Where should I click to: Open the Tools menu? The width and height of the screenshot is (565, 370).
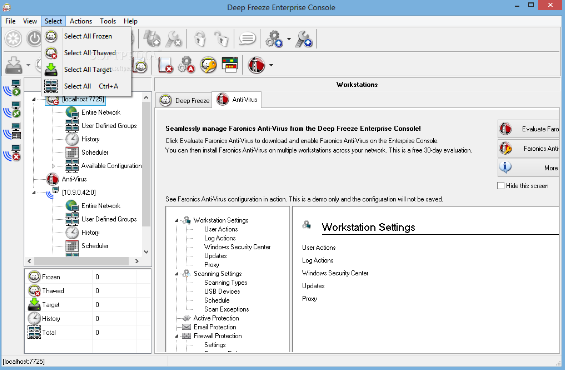coord(108,21)
